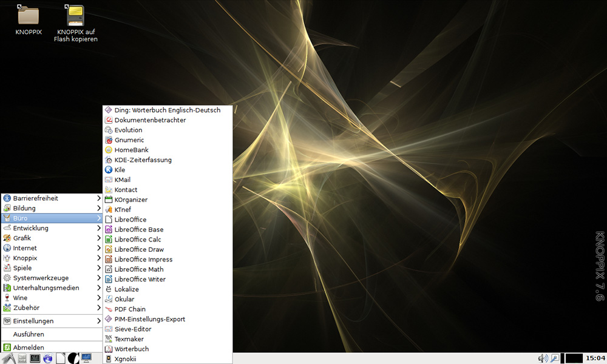This screenshot has width=607, height=364.
Task: Start the Kontact application
Action: click(168, 190)
